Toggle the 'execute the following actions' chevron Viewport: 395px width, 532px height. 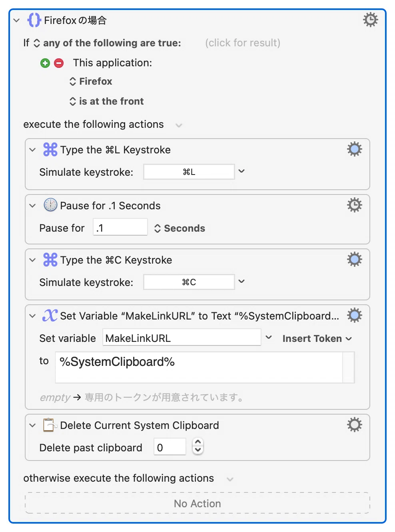pyautogui.click(x=179, y=125)
